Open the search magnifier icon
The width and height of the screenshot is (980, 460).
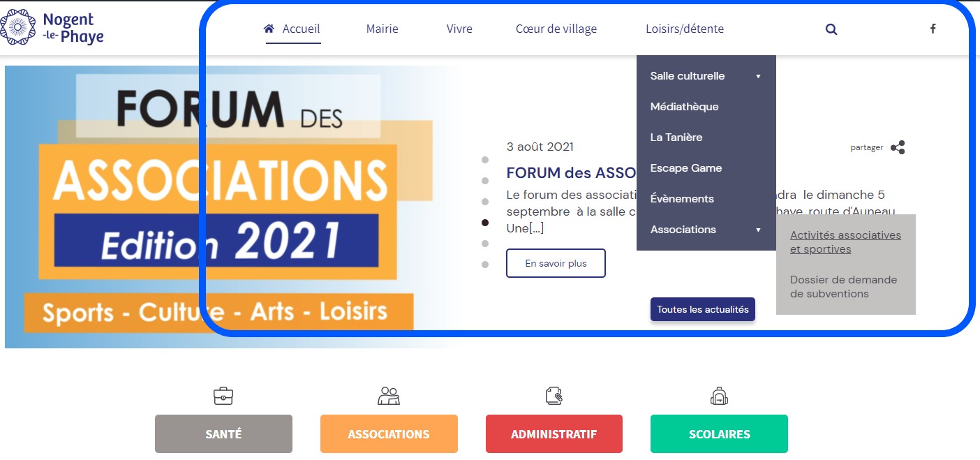(831, 29)
